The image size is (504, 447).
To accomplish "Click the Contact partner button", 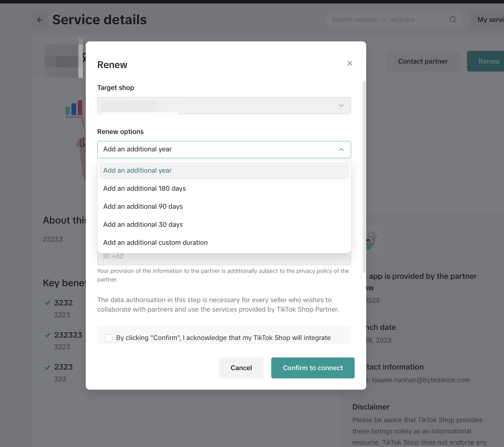I will click(423, 61).
